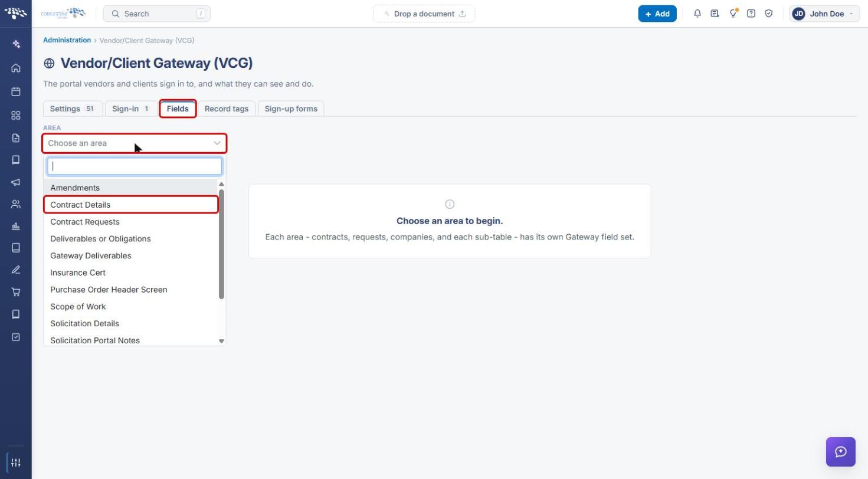Click the upload icon in Drop a document
Viewport: 868px width, 479px height.
[463, 14]
